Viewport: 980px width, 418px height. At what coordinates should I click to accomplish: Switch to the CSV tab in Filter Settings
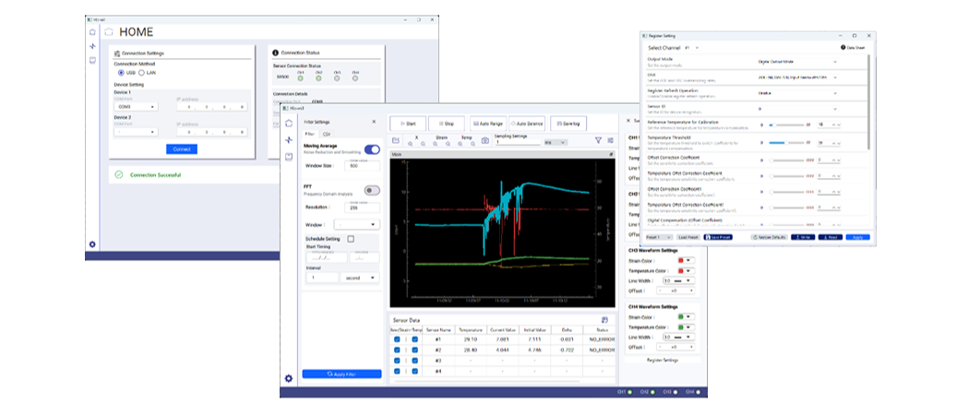[x=325, y=134]
